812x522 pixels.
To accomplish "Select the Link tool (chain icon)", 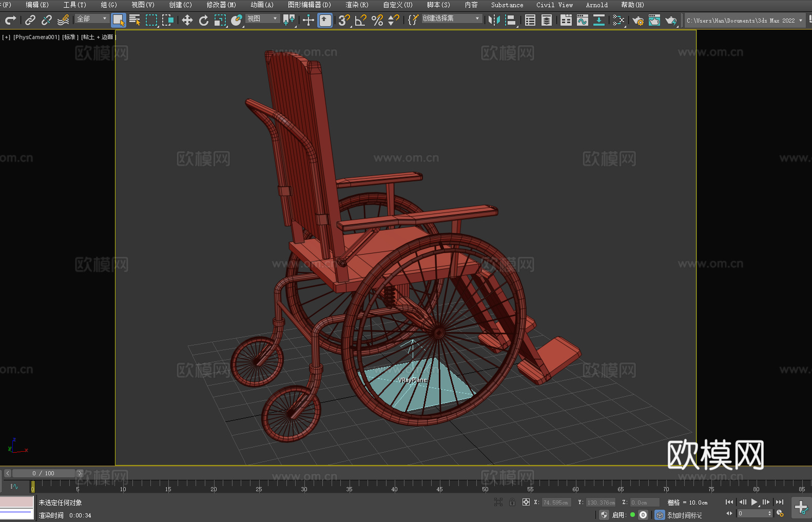I will click(x=30, y=20).
